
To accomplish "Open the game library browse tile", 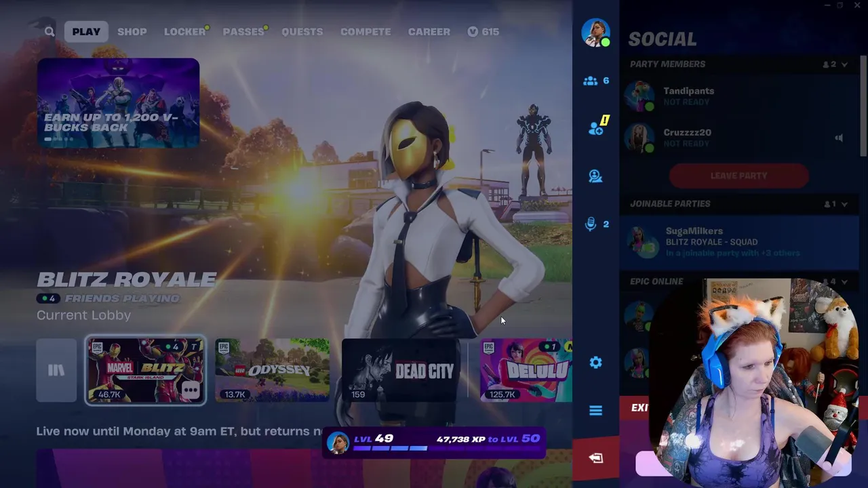I will coord(56,370).
